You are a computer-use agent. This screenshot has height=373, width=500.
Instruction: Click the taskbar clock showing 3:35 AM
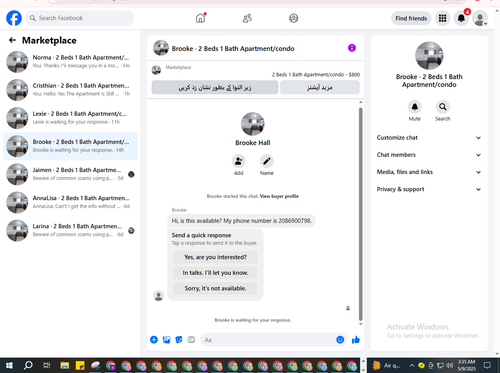[x=466, y=365]
